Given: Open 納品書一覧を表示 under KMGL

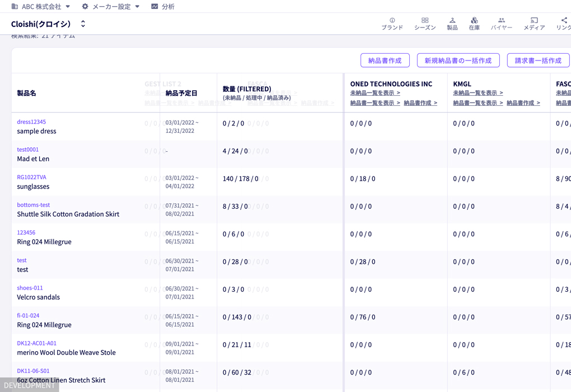Looking at the screenshot, I should (478, 103).
